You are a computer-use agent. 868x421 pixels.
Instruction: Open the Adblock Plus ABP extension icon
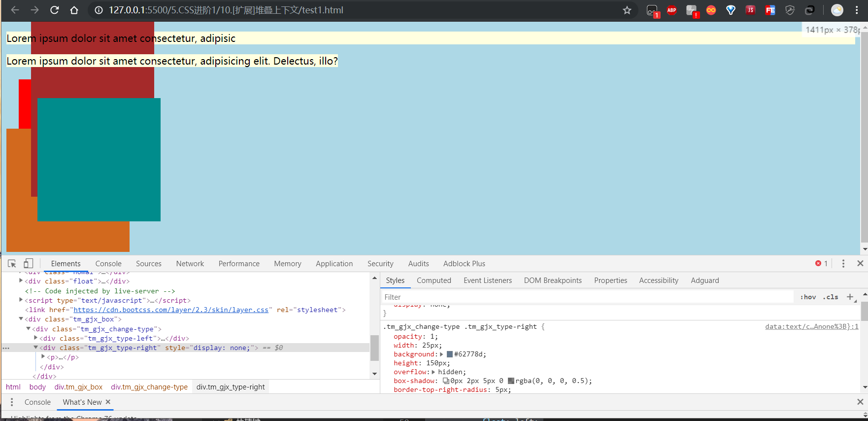[671, 10]
